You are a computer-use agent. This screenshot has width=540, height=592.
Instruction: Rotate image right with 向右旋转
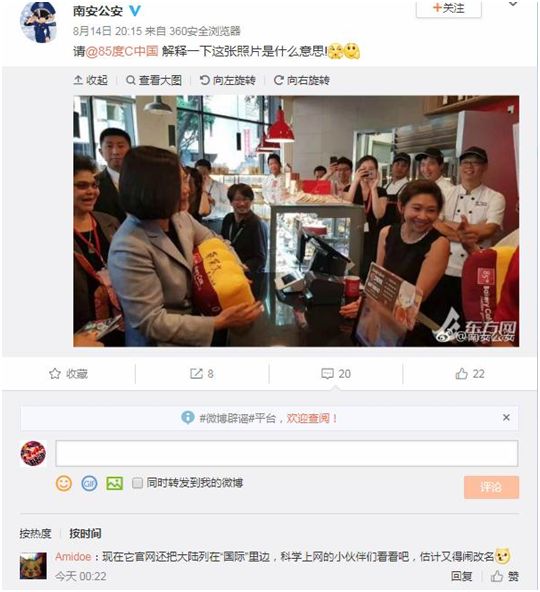click(302, 80)
